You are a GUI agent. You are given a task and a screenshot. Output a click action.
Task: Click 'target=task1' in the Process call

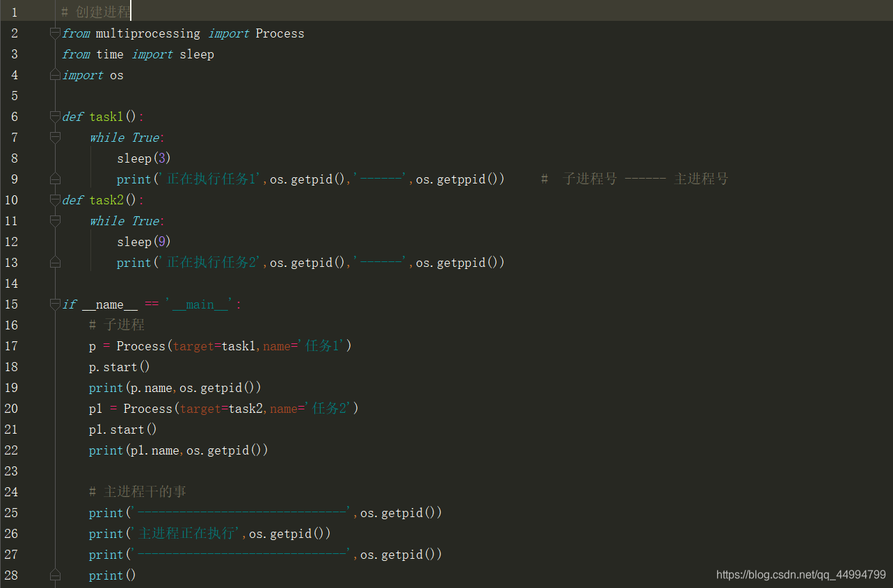214,346
